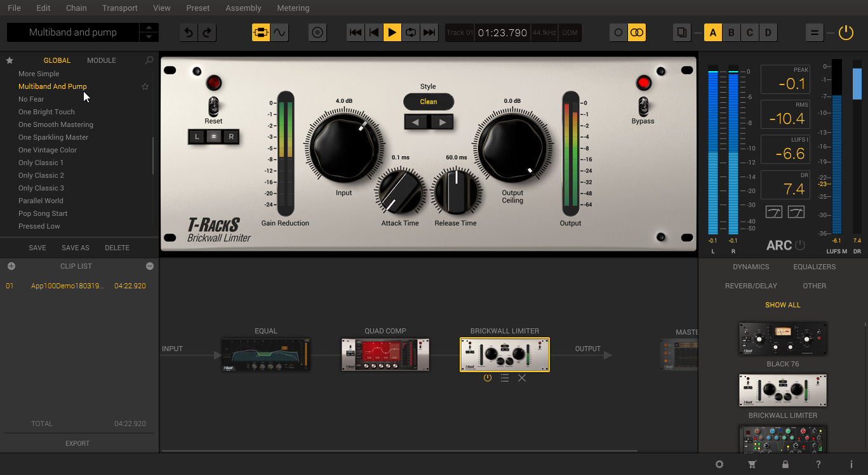Select the R channel button
The height and width of the screenshot is (475, 868).
(x=231, y=137)
